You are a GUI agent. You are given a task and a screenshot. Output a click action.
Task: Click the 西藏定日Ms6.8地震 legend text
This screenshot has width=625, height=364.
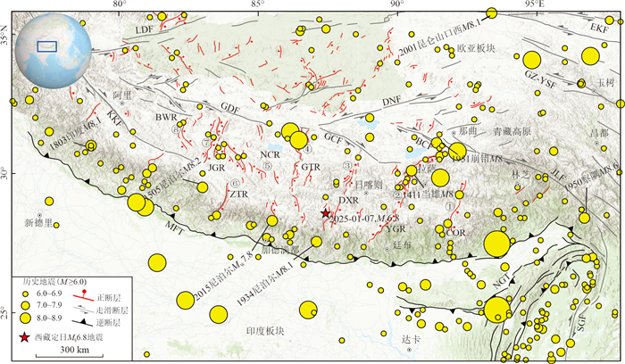pos(69,338)
